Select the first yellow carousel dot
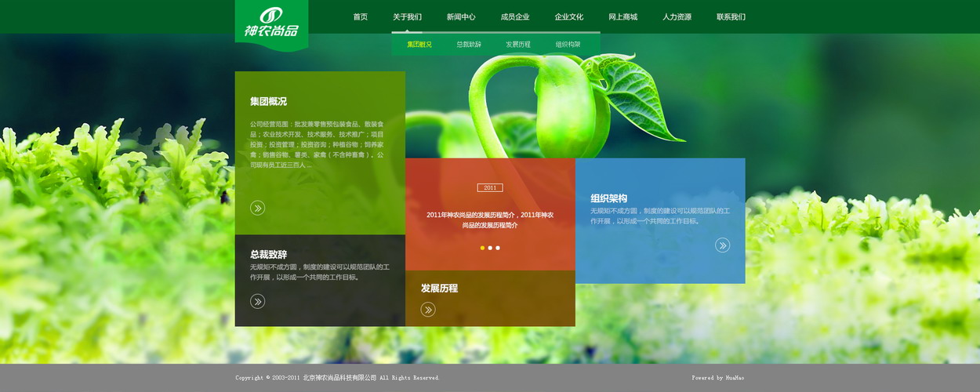 click(x=482, y=248)
